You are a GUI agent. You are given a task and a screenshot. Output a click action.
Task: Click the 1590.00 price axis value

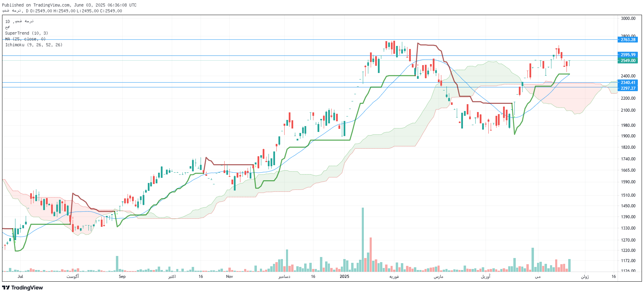click(628, 182)
